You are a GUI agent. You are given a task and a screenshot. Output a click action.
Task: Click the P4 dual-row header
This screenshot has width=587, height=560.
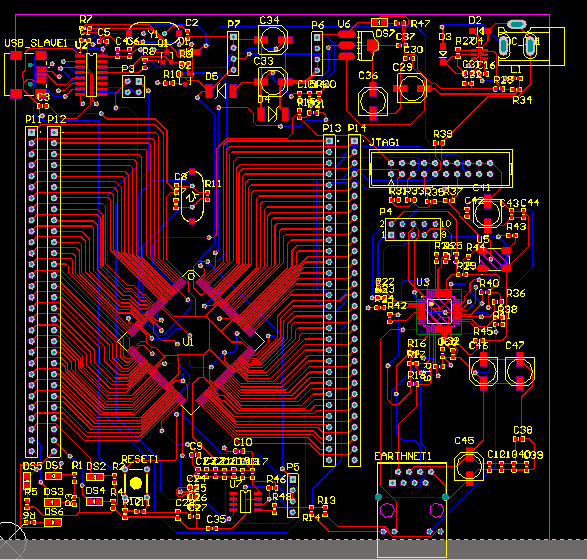pyautogui.click(x=413, y=229)
